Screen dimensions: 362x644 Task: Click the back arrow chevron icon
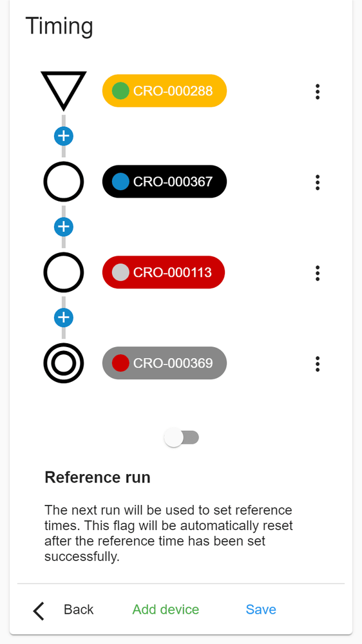coord(39,611)
